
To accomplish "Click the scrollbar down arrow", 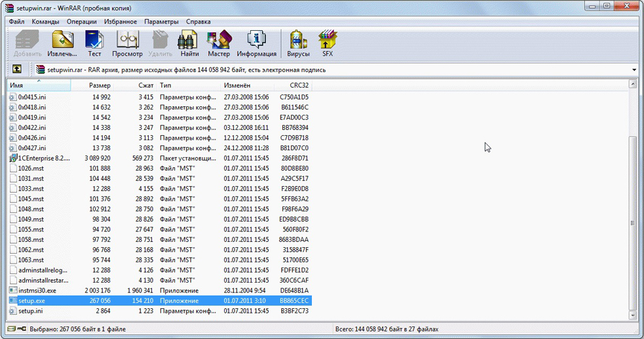I will click(632, 315).
